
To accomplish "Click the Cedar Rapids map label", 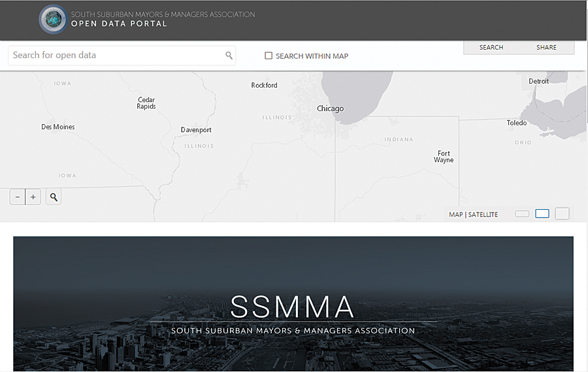I will [146, 103].
